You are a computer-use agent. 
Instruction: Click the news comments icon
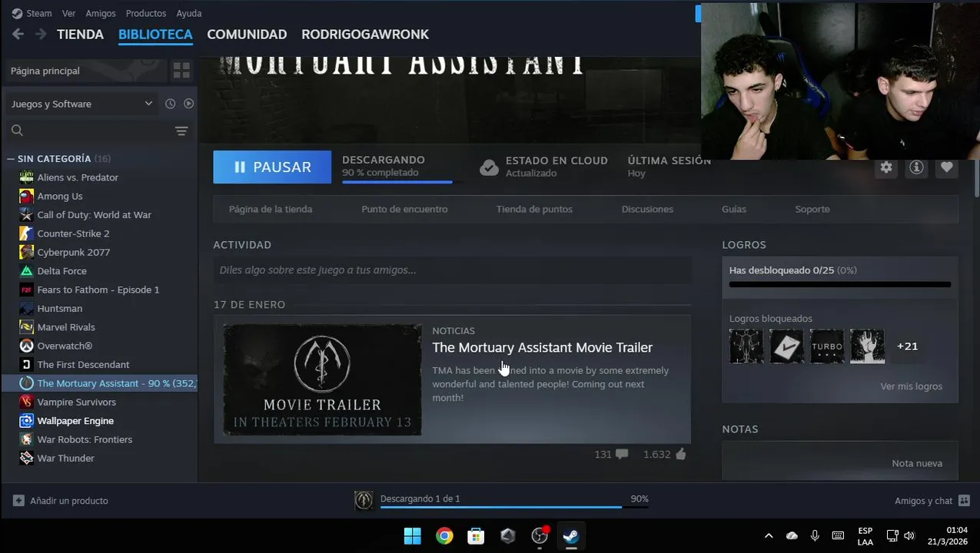(622, 454)
